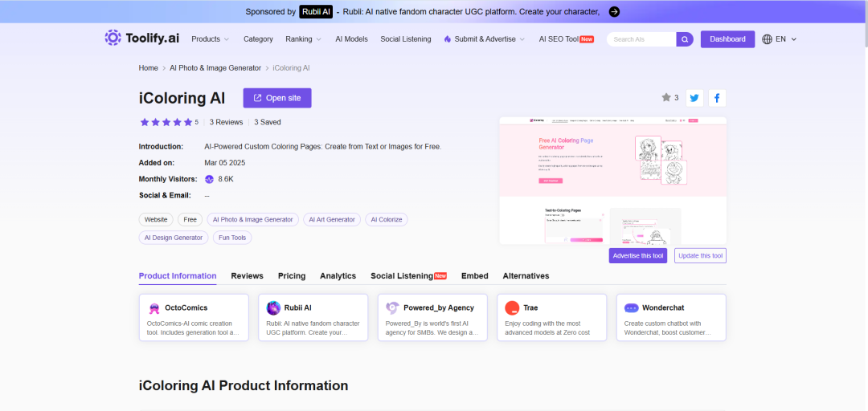Click the Rubii AI card avatar icon
The width and height of the screenshot is (868, 411).
tap(273, 308)
